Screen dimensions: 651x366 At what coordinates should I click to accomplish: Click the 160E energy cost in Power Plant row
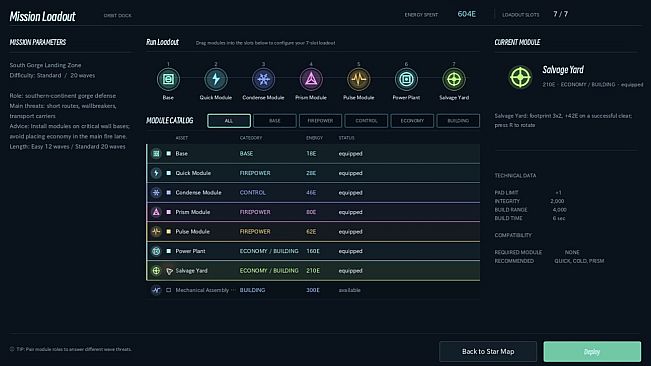pos(313,251)
